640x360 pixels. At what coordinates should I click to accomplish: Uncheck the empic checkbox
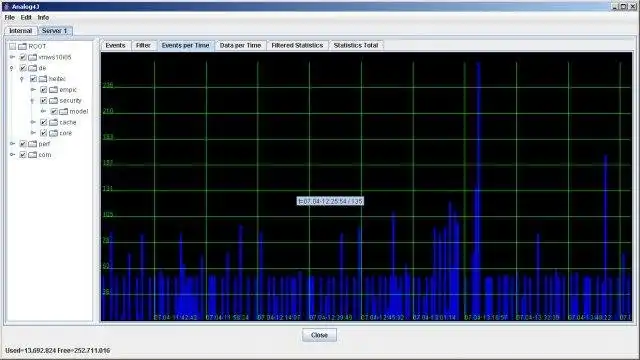44,90
